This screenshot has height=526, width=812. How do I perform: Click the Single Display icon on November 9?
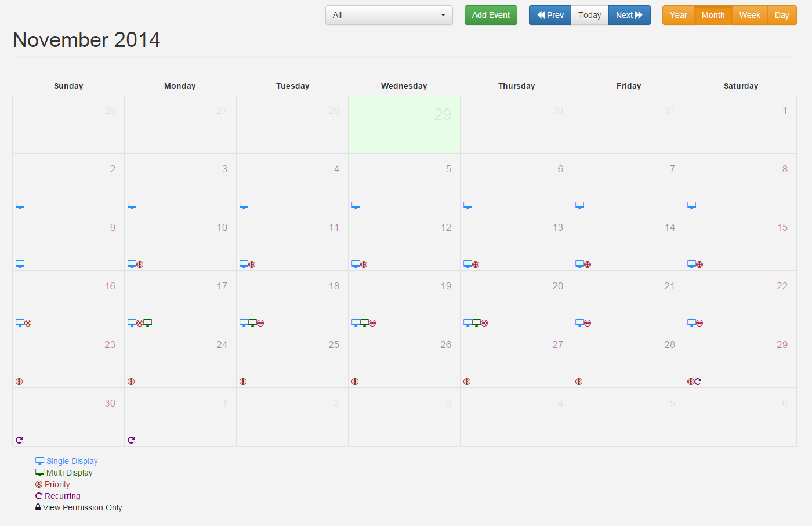point(20,264)
